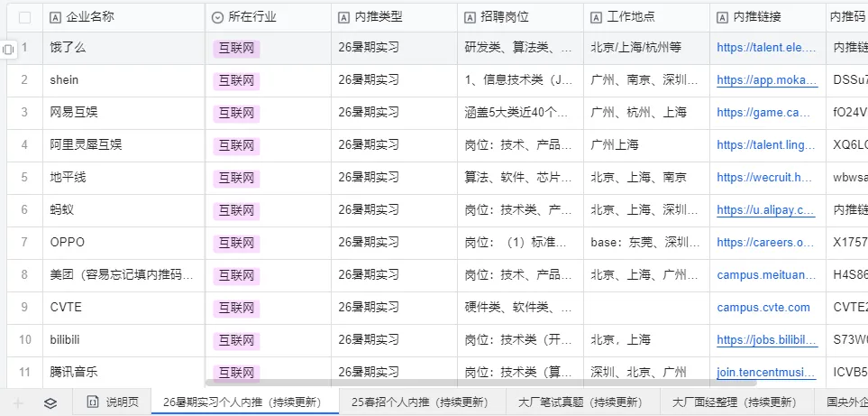Select the 美团 company cell
868x416 pixels.
click(x=123, y=276)
